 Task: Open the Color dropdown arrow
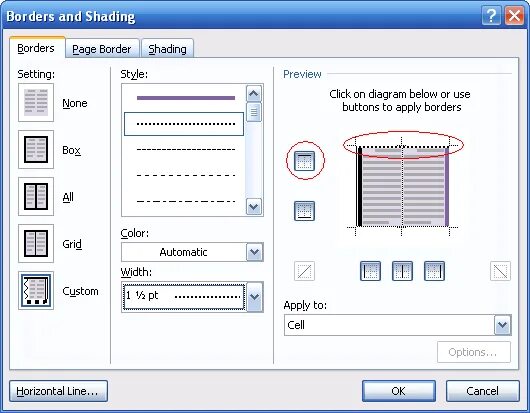tap(255, 252)
